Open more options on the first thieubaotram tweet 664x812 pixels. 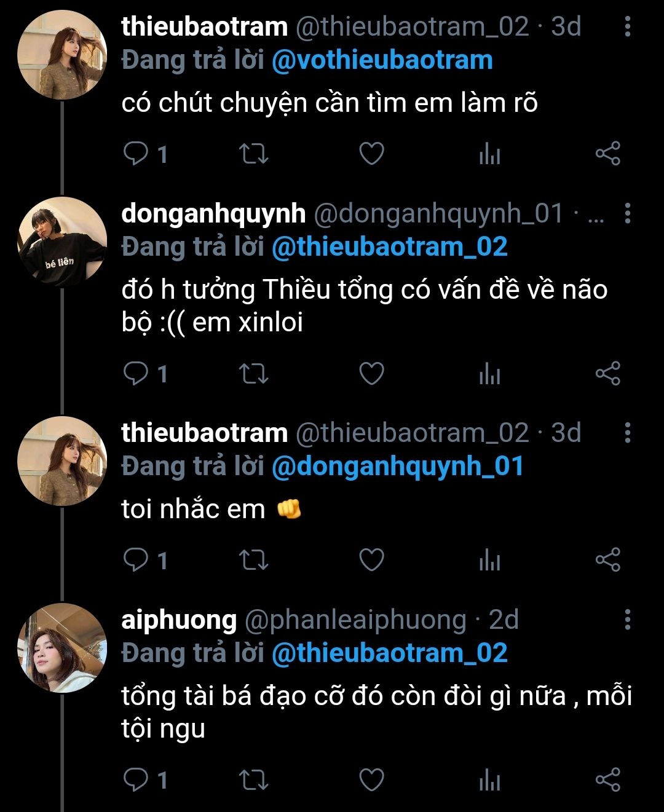click(627, 26)
